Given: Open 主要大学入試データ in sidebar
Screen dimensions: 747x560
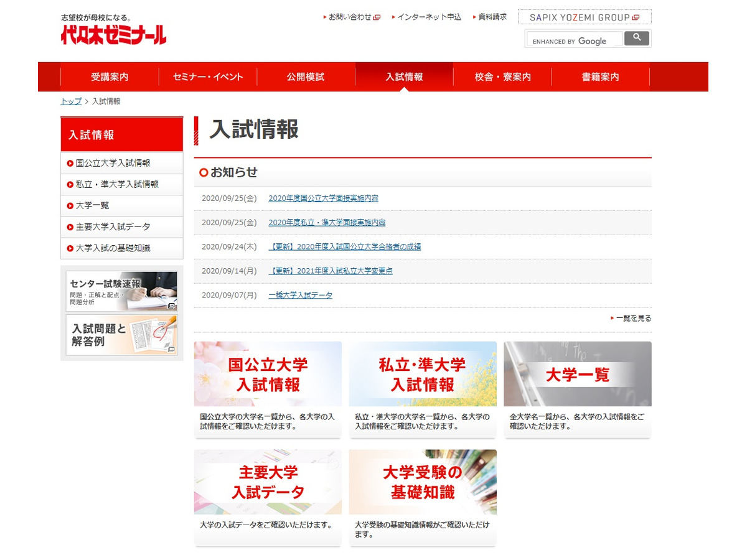Looking at the screenshot, I should coord(122,226).
